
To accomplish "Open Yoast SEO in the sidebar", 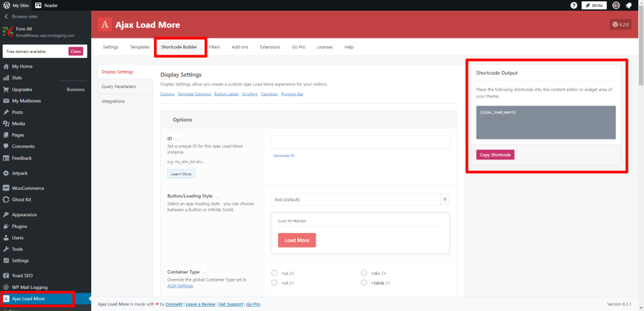I will pos(22,275).
